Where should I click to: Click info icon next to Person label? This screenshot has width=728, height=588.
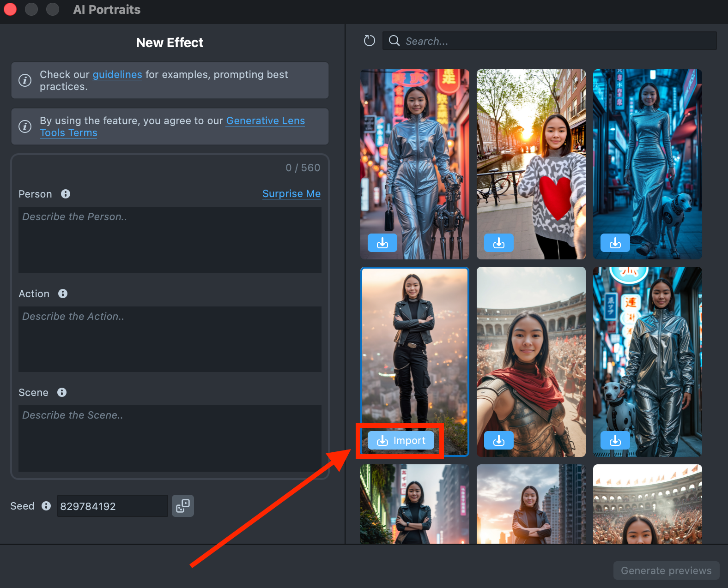66,194
